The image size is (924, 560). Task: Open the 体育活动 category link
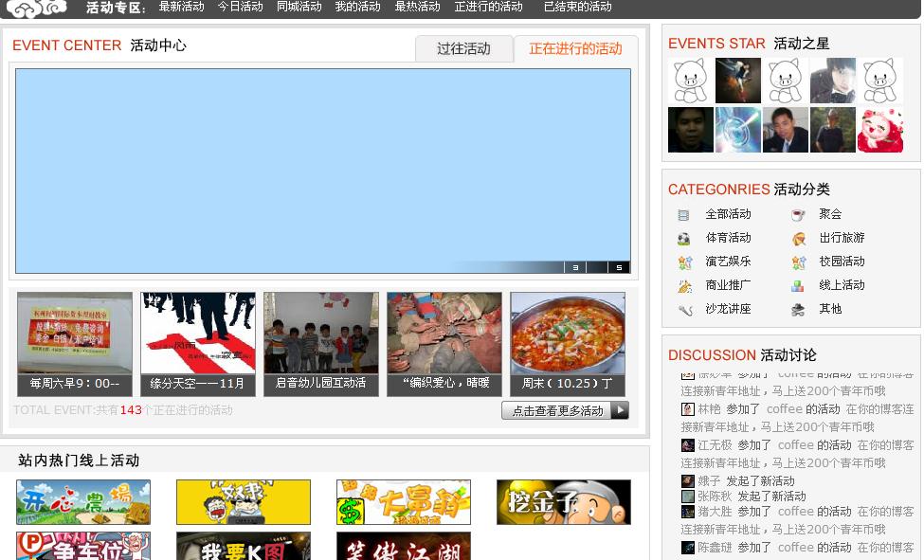click(x=729, y=238)
